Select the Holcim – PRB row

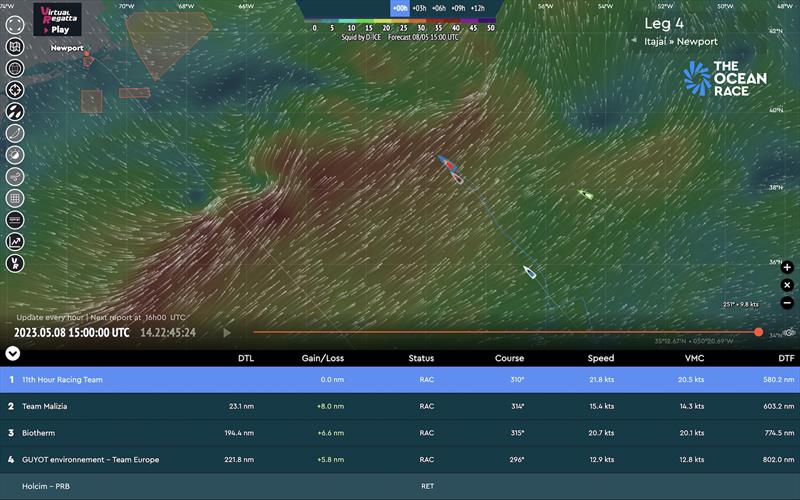[400, 486]
